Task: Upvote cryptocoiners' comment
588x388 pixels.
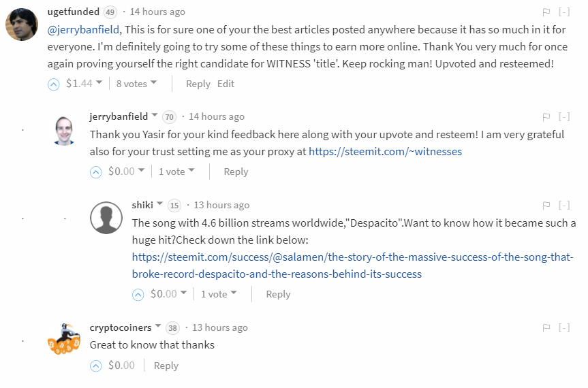Action: [x=96, y=366]
